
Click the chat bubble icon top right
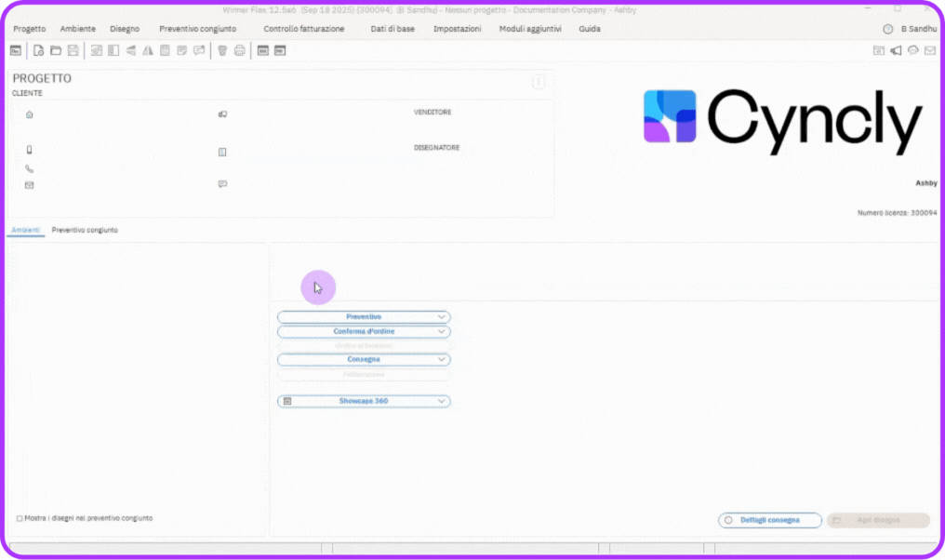coord(912,50)
